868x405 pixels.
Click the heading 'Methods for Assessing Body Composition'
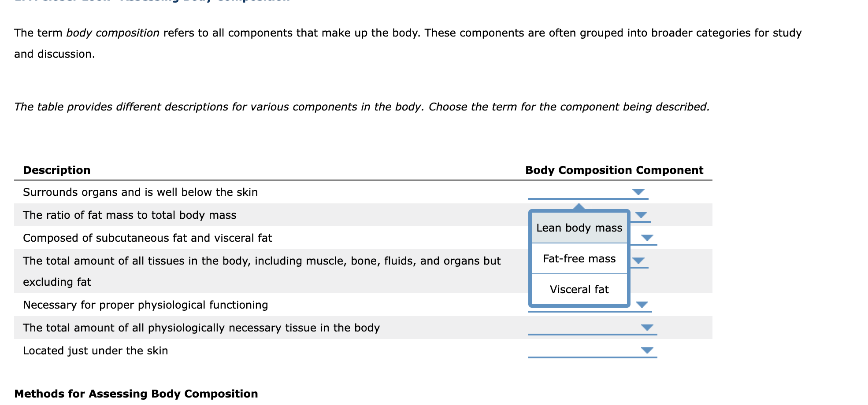click(136, 394)
